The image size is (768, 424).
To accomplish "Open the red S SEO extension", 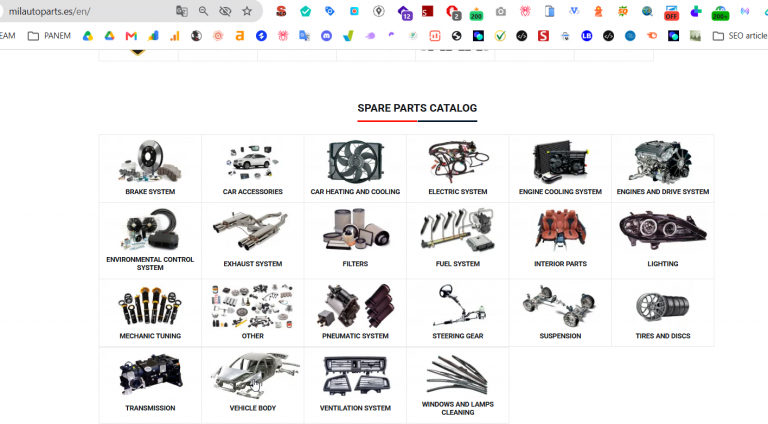I will pos(281,11).
